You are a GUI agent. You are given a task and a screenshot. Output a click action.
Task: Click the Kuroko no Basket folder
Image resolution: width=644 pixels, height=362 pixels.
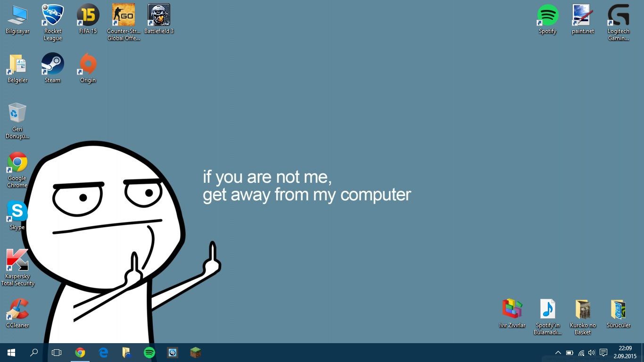(583, 317)
